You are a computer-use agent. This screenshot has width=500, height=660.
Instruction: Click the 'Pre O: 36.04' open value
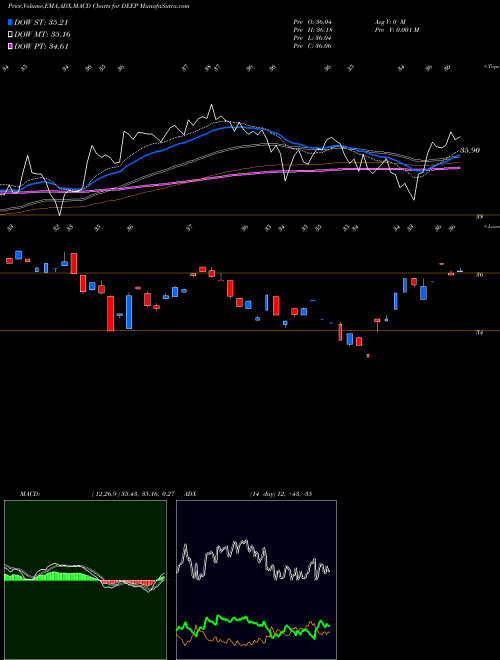coord(312,22)
